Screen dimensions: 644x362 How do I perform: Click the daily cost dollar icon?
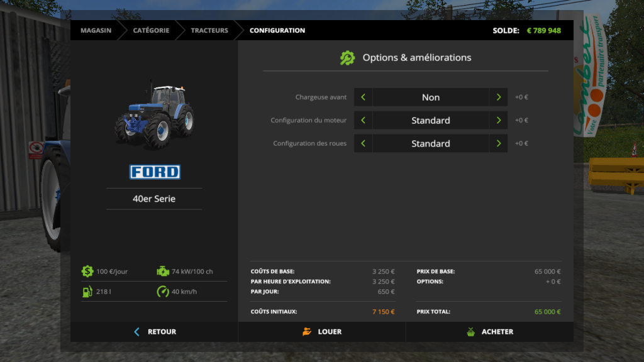pos(87,271)
